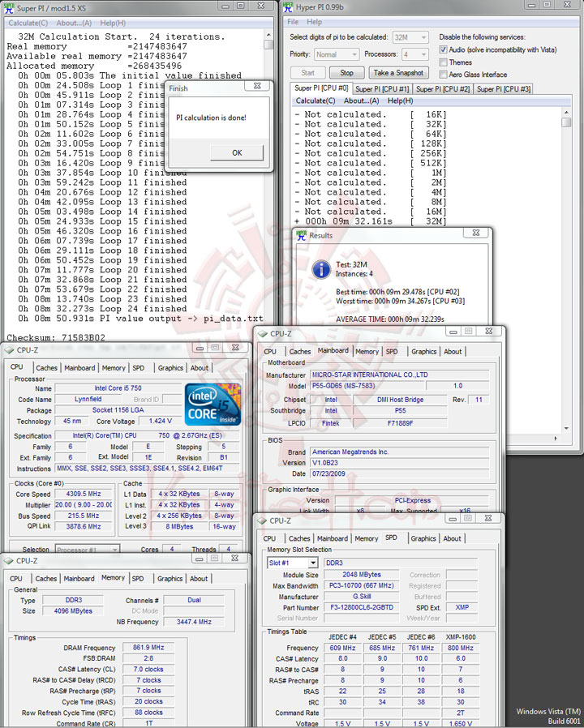The height and width of the screenshot is (728, 584).
Task: Switch to Super PI [CPU #3] tab
Action: pos(504,88)
